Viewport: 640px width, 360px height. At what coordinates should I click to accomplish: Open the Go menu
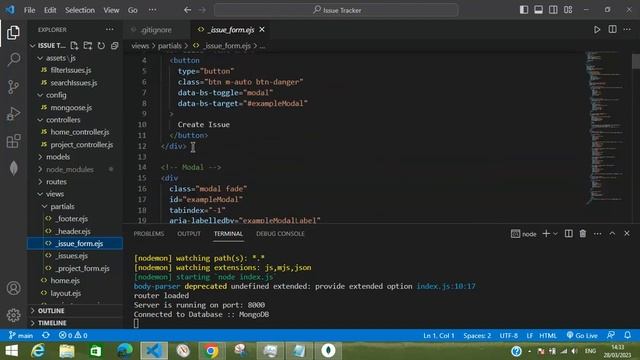tap(133, 10)
